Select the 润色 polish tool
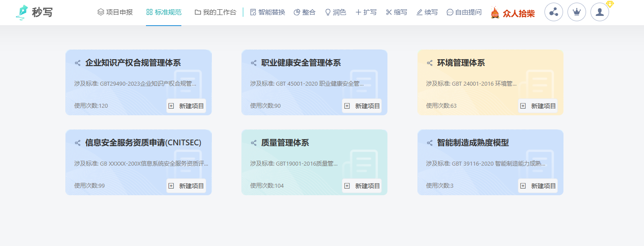This screenshot has height=246, width=644. pos(335,12)
